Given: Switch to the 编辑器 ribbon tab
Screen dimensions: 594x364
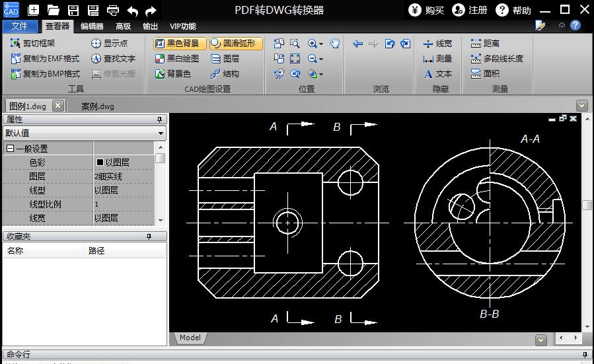Looking at the screenshot, I should 92,26.
